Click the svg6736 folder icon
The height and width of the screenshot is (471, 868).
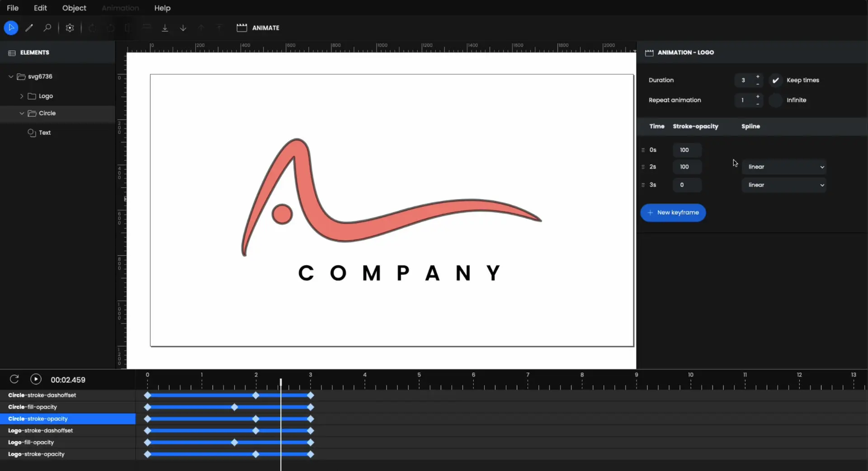[21, 76]
